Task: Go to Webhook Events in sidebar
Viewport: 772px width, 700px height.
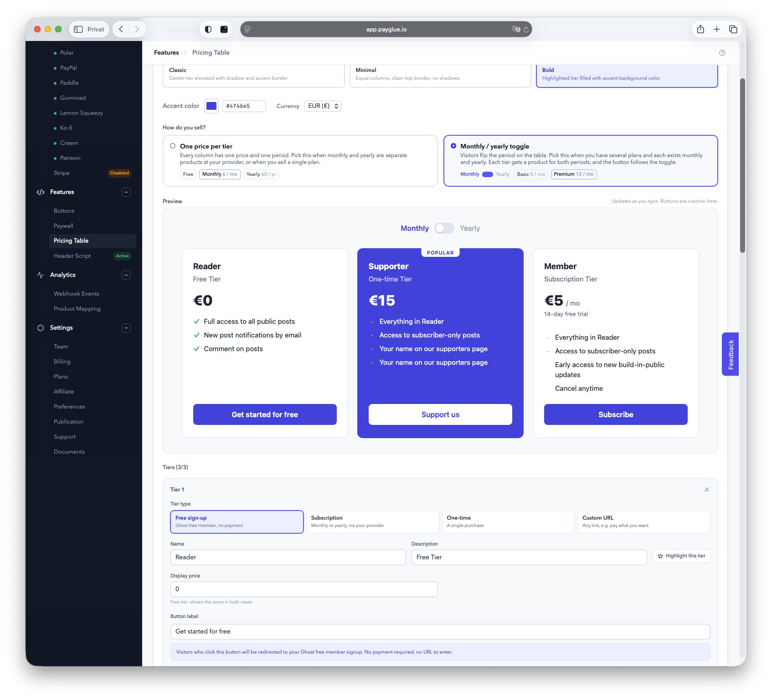Action: [x=77, y=294]
